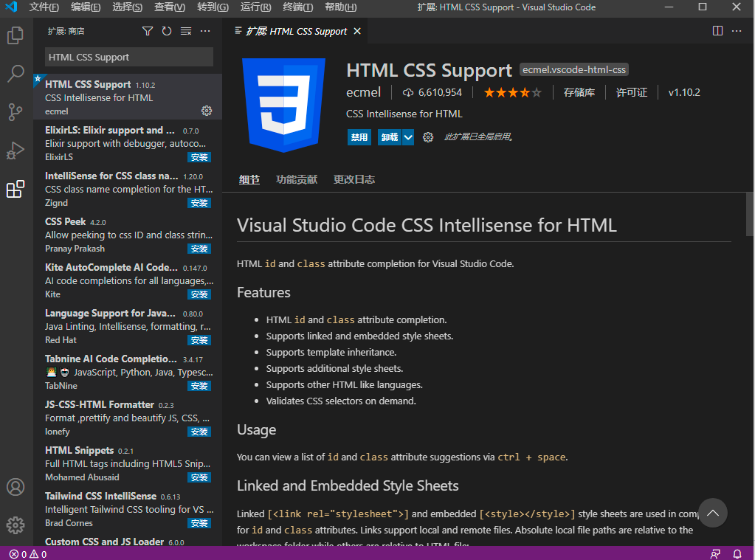This screenshot has height=560, width=755.
Task: Click the star rating of the extension
Action: point(512,92)
